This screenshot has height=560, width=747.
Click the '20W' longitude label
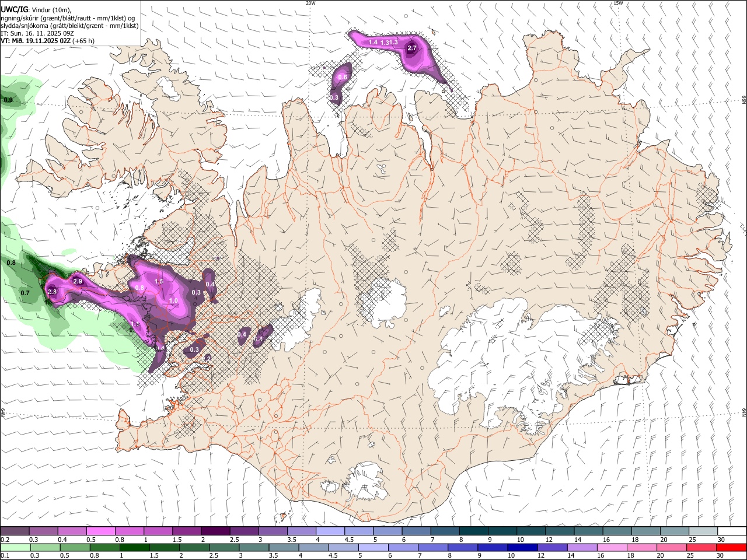click(310, 3)
